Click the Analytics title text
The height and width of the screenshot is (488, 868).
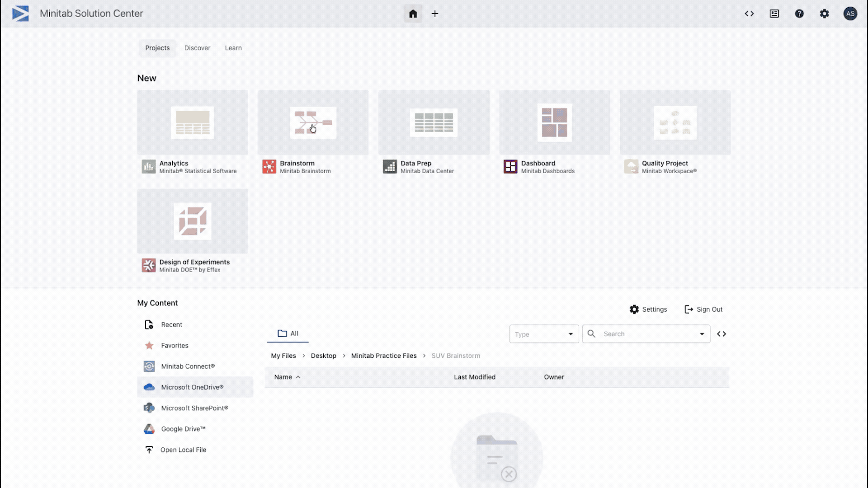pyautogui.click(x=174, y=163)
